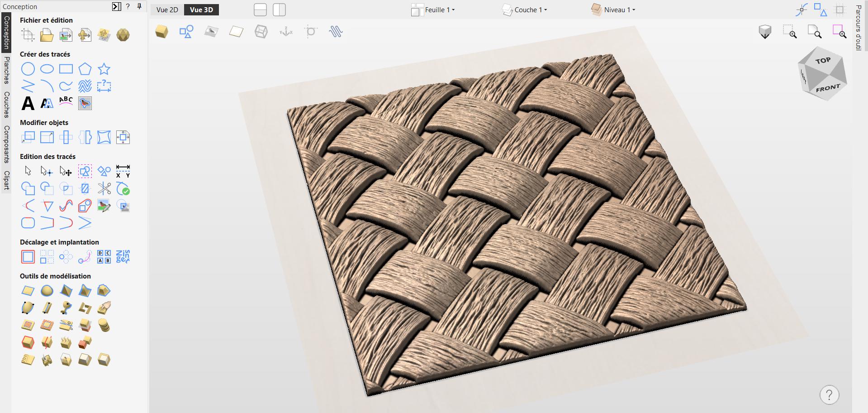Open the Planches side tab
Image resolution: width=868 pixels, height=413 pixels.
point(6,70)
